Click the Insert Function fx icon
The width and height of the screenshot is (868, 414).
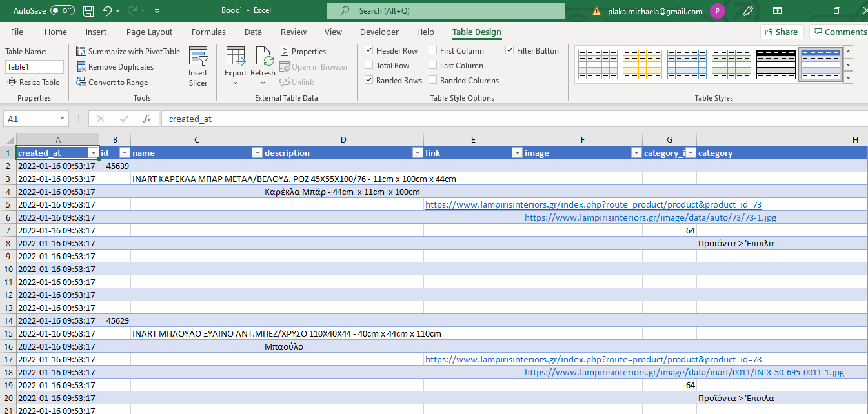point(147,119)
